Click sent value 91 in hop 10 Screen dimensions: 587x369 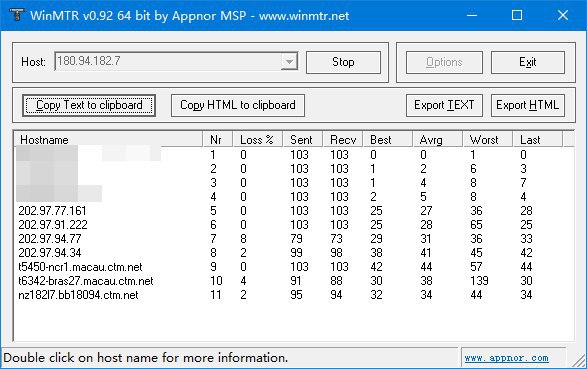296,281
